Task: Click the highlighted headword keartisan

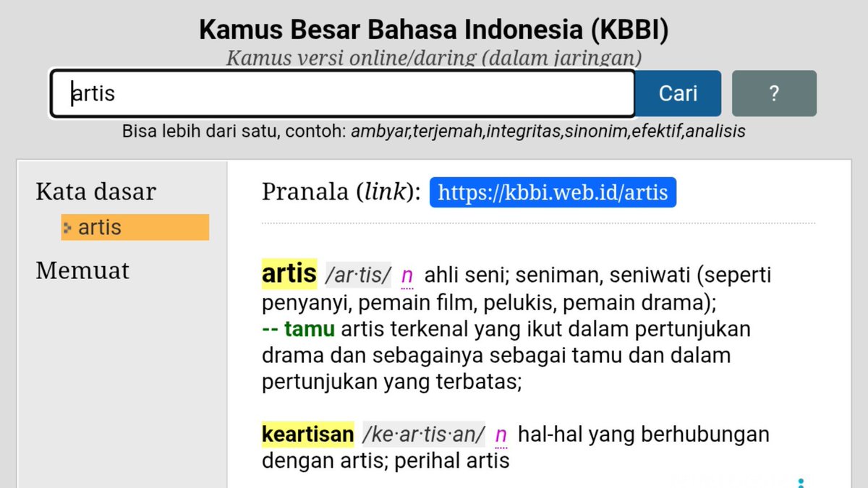Action: pos(308,435)
